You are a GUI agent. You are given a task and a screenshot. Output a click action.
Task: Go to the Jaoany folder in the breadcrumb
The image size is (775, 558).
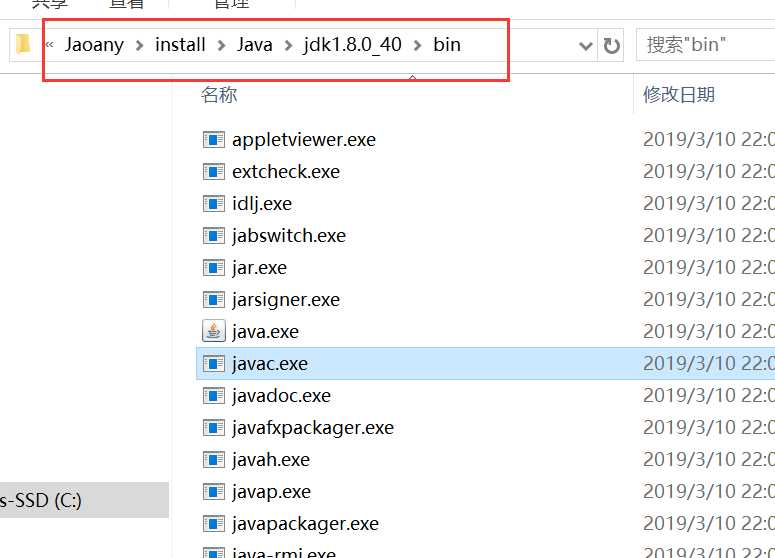[94, 45]
